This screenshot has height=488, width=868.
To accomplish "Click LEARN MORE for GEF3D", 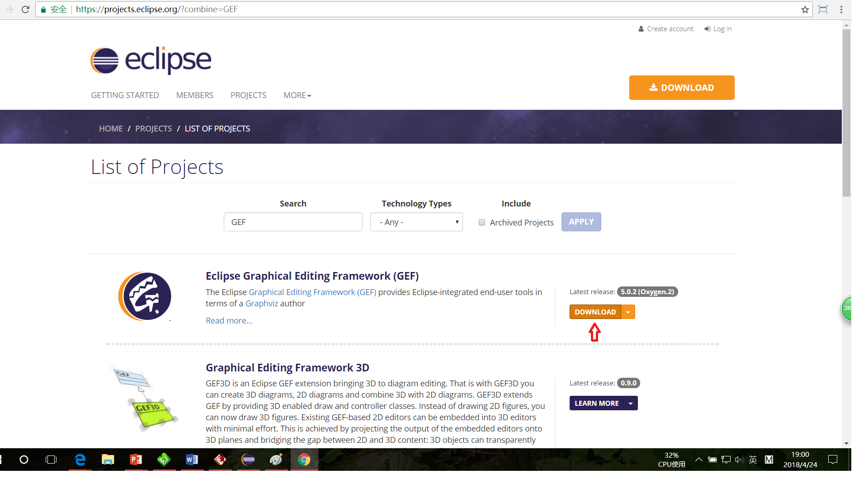I will tap(597, 403).
